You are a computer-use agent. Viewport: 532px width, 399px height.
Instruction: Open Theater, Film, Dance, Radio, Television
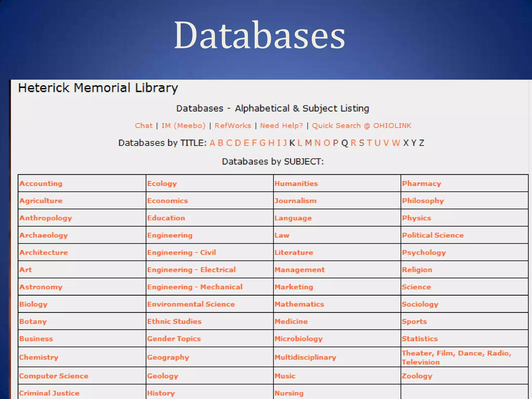tap(456, 358)
